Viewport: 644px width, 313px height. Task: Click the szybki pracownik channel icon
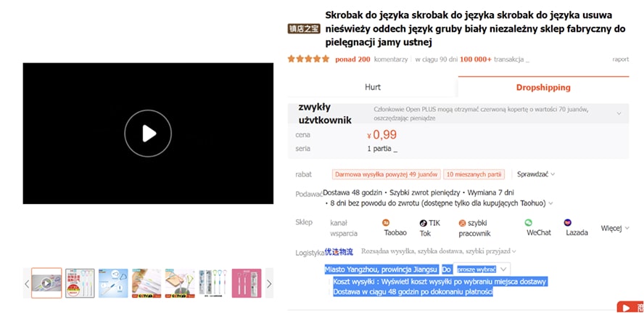pos(463,224)
